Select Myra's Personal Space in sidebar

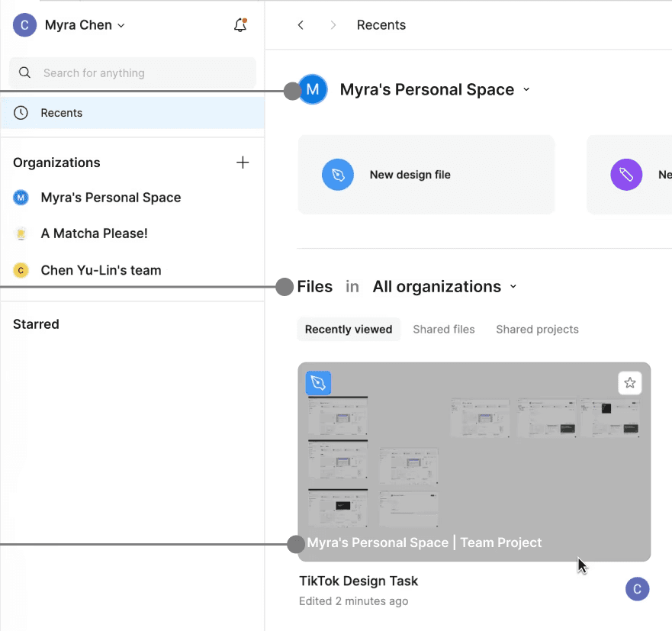coord(111,198)
